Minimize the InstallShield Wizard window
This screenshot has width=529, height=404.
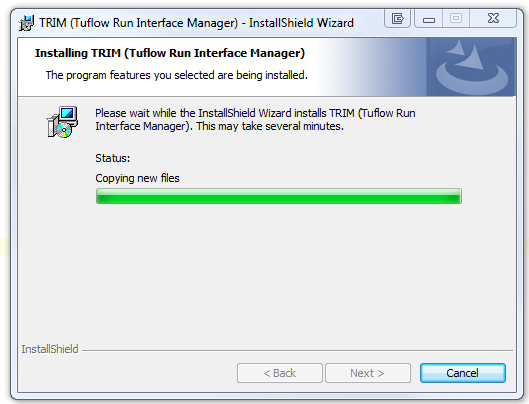click(429, 18)
